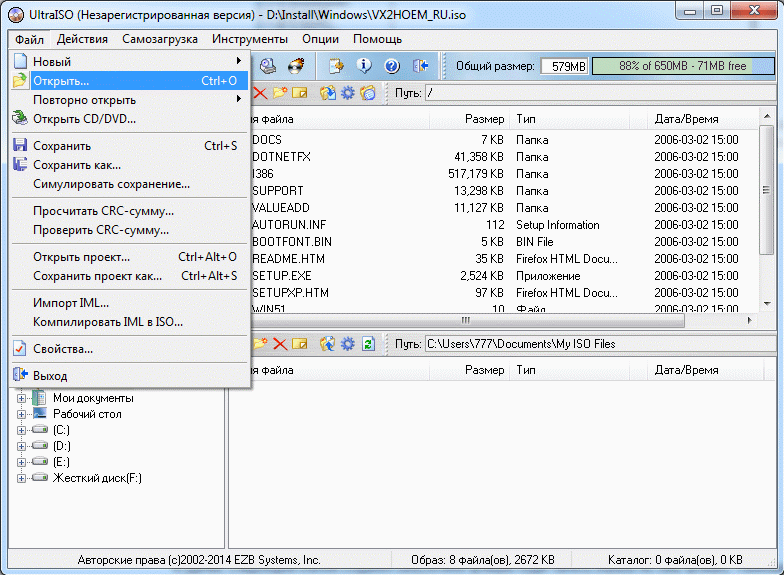Choose Открыть... in the File menu

pyautogui.click(x=129, y=80)
